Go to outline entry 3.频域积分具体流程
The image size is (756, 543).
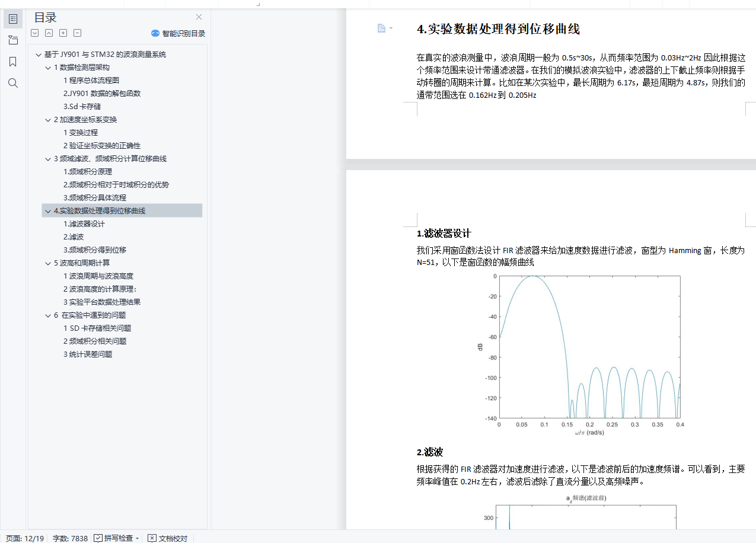(95, 198)
